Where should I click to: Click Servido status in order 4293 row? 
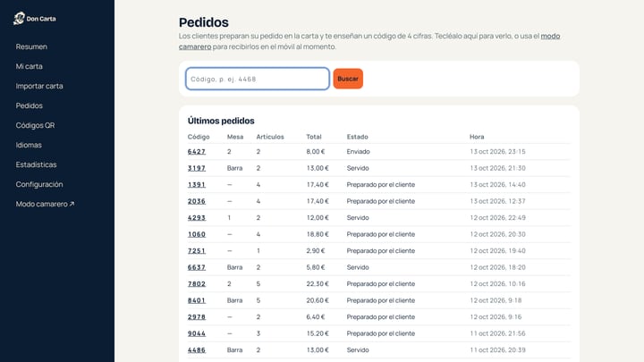(x=358, y=218)
